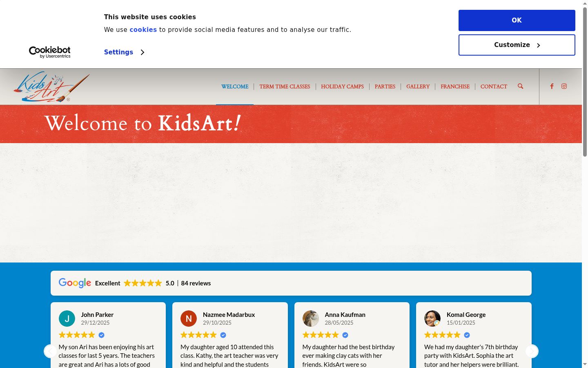Go to the Welcome menu item
Viewport: 588px width, 368px height.
pos(235,87)
